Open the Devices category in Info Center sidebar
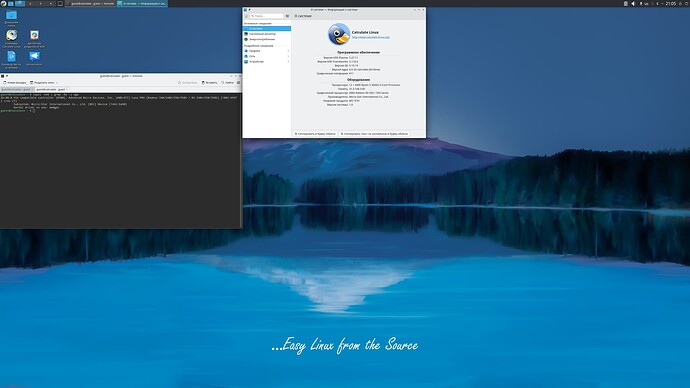Viewport: 690px width, 388px height. coord(267,62)
